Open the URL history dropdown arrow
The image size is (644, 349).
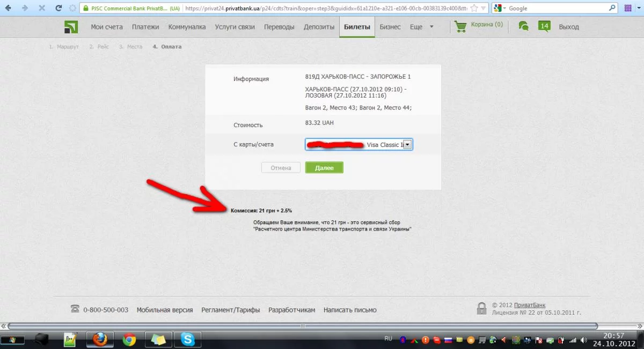point(484,9)
